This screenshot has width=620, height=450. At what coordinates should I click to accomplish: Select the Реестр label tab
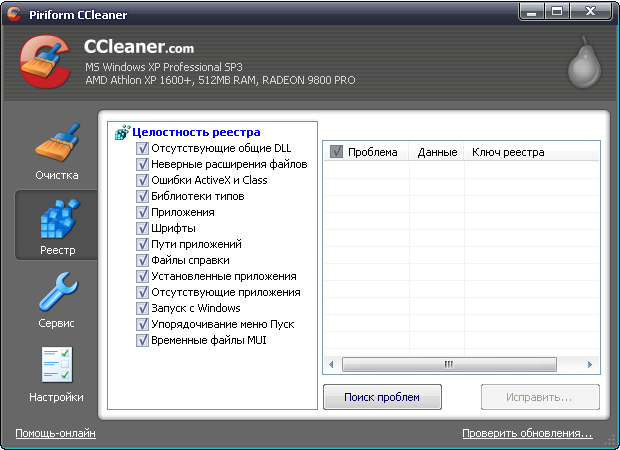pyautogui.click(x=58, y=250)
